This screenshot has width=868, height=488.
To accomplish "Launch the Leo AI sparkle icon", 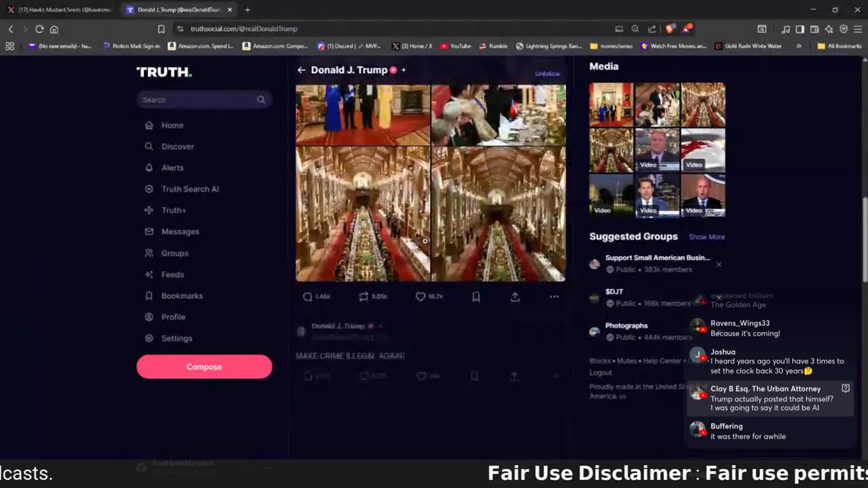I will coord(829,29).
